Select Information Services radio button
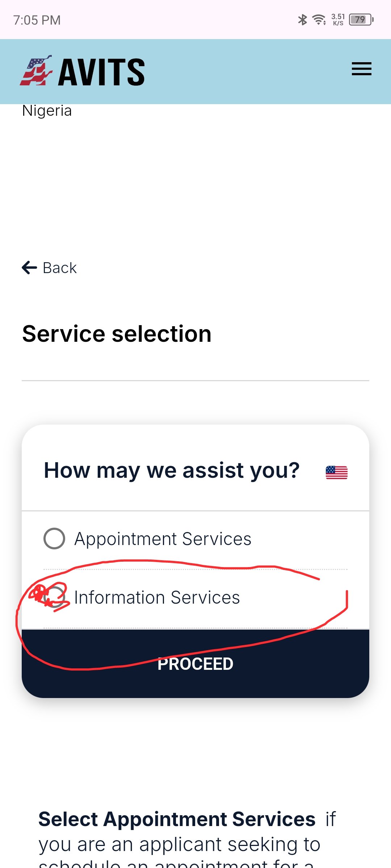 [54, 597]
